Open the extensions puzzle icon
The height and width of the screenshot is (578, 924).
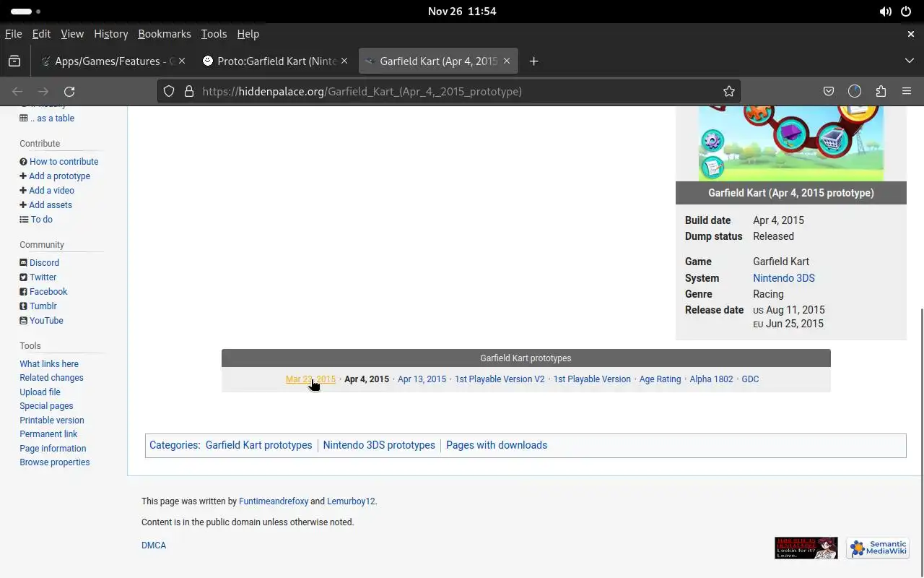click(881, 91)
